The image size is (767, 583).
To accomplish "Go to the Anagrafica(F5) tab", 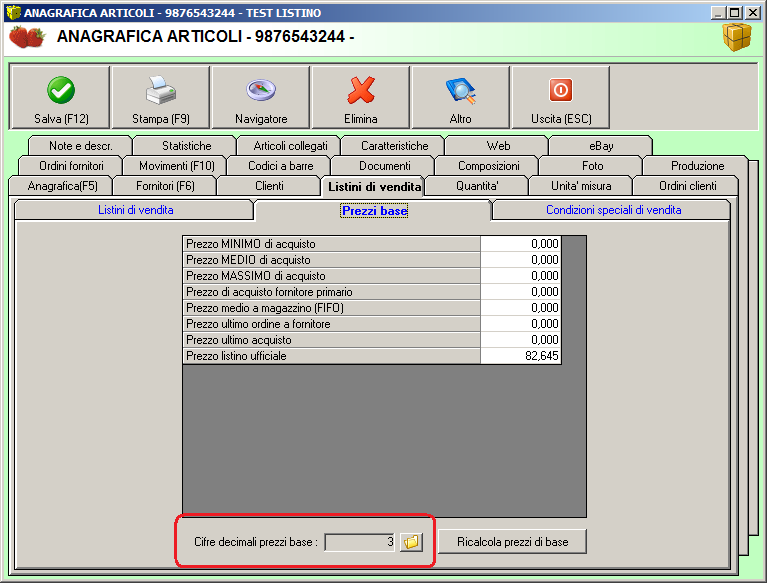I will click(62, 186).
